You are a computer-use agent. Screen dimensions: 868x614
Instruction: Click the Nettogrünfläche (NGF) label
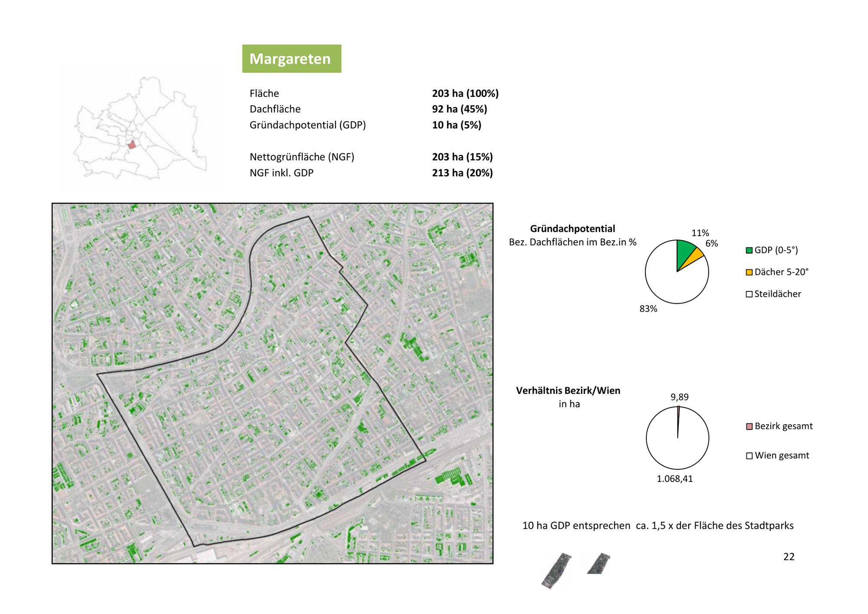[302, 157]
